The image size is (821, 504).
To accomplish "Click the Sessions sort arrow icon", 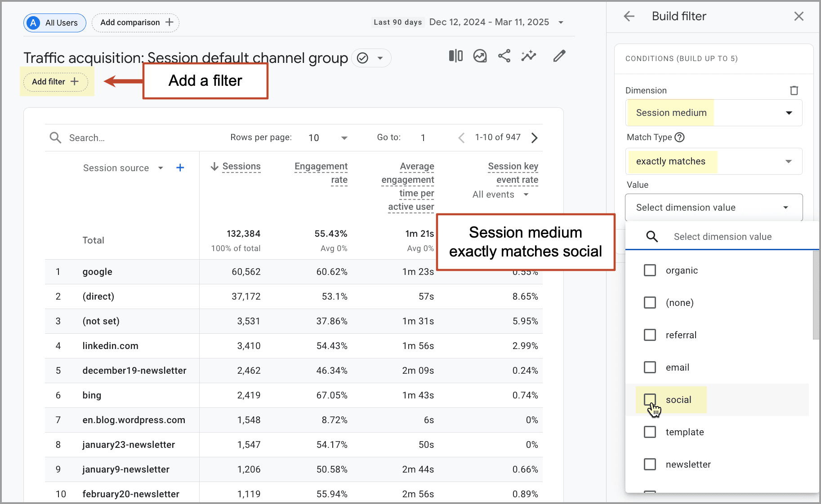I will tap(215, 167).
